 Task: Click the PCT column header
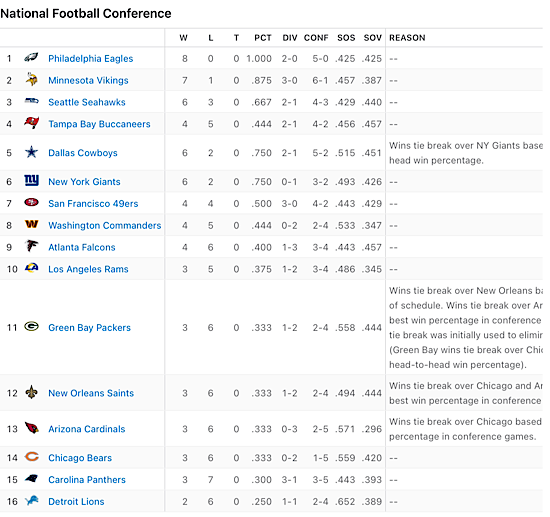(x=263, y=38)
